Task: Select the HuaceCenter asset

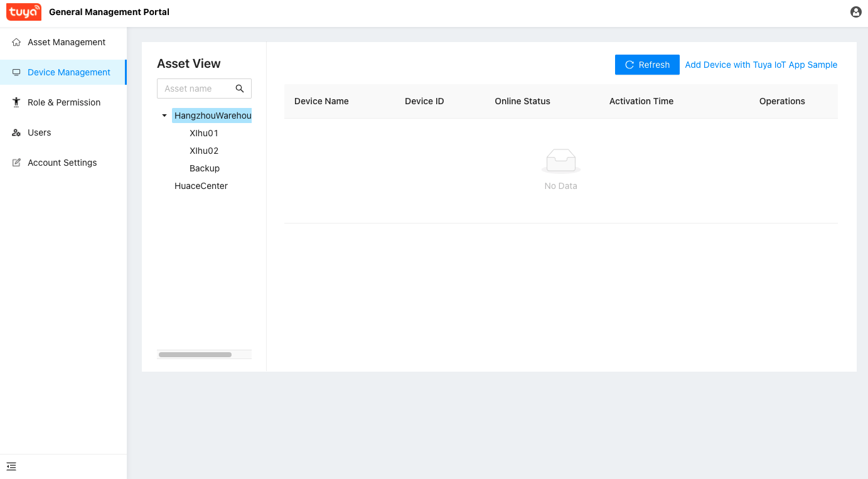Action: coord(201,186)
